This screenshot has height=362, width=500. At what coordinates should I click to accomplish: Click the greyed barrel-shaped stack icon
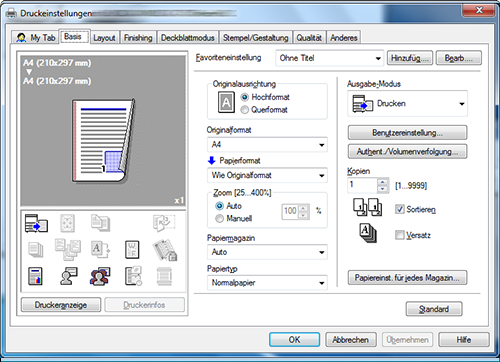[x=164, y=276]
